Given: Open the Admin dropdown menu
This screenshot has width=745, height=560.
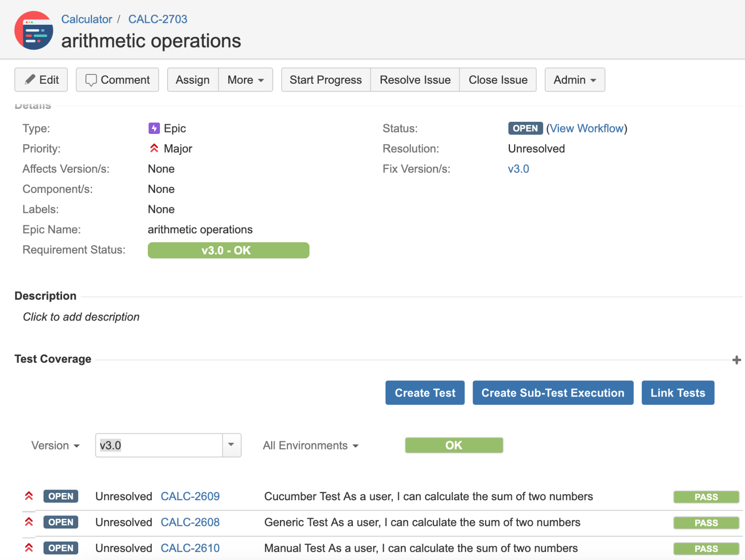Looking at the screenshot, I should tap(575, 80).
